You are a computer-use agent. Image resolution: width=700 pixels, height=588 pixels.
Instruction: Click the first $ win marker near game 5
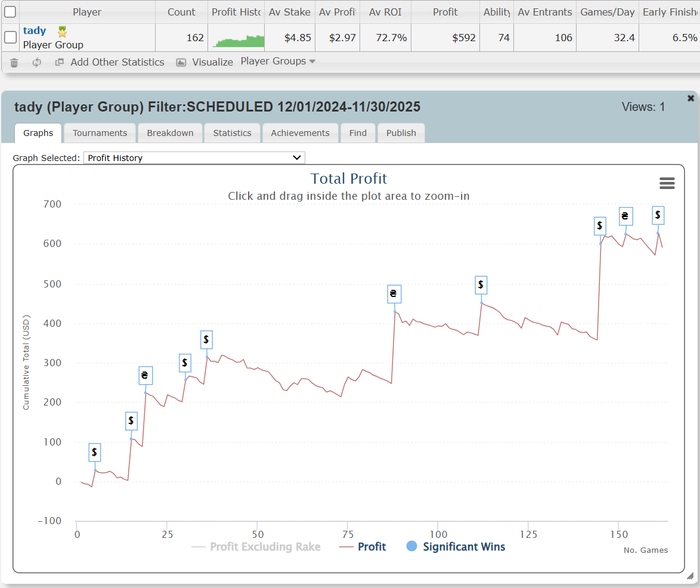[94, 452]
